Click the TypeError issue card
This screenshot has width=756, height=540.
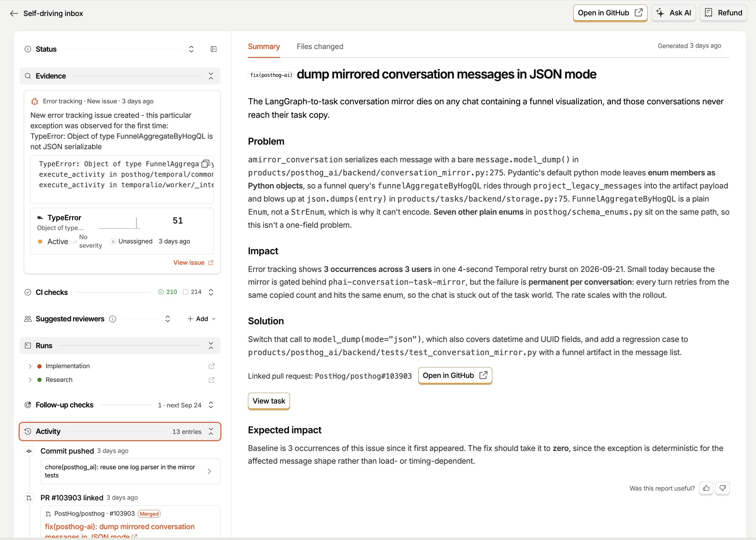click(x=122, y=231)
